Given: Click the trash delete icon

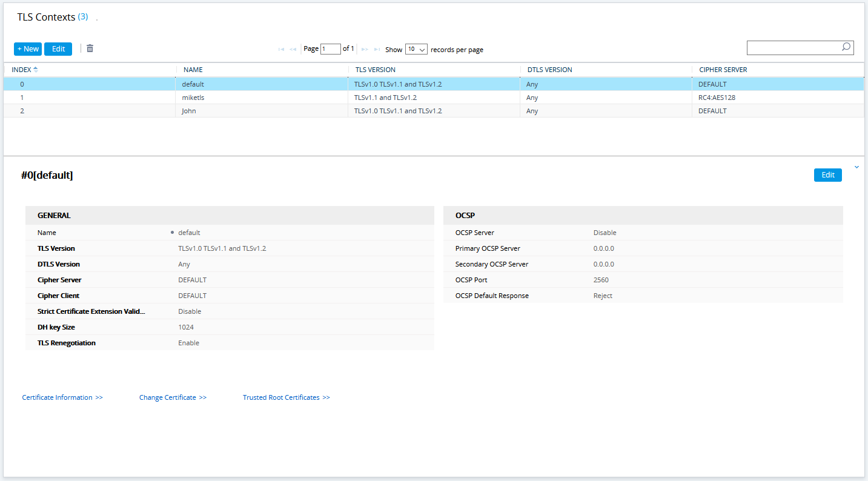Looking at the screenshot, I should 90,48.
